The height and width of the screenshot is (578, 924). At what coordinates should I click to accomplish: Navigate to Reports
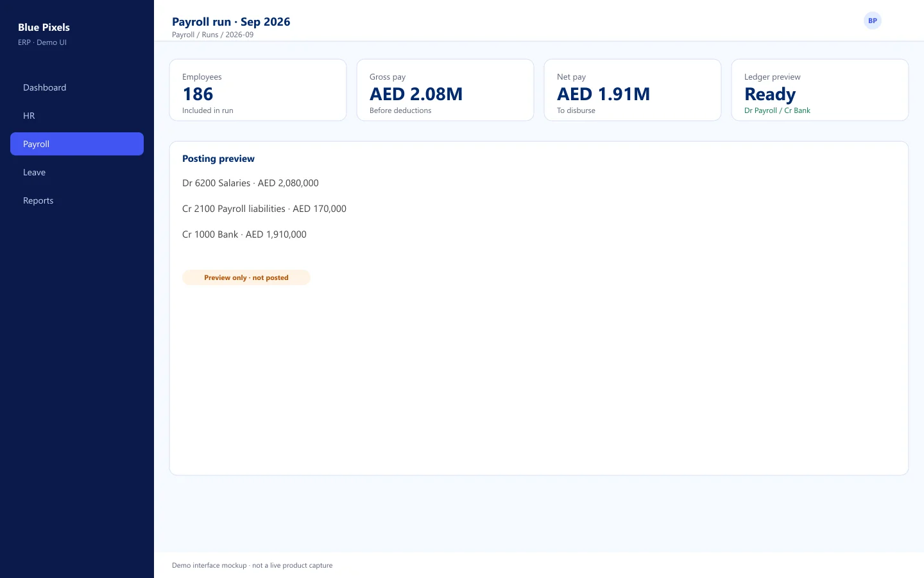pyautogui.click(x=77, y=200)
